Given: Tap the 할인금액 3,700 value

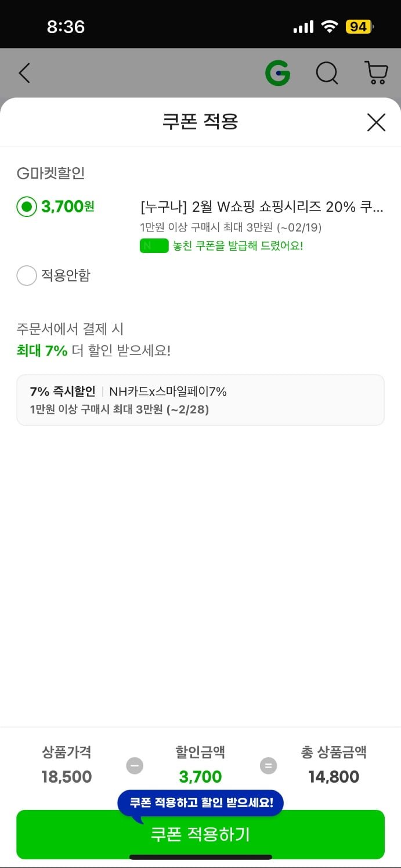Looking at the screenshot, I should point(200,777).
